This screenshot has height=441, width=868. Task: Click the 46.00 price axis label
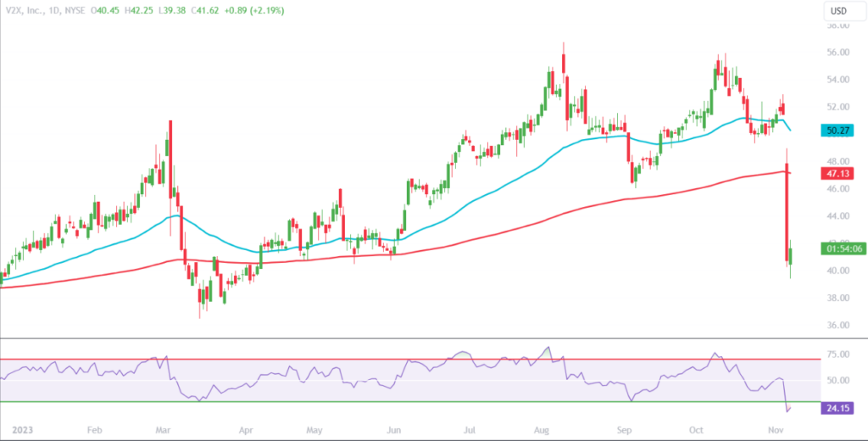[x=837, y=189]
